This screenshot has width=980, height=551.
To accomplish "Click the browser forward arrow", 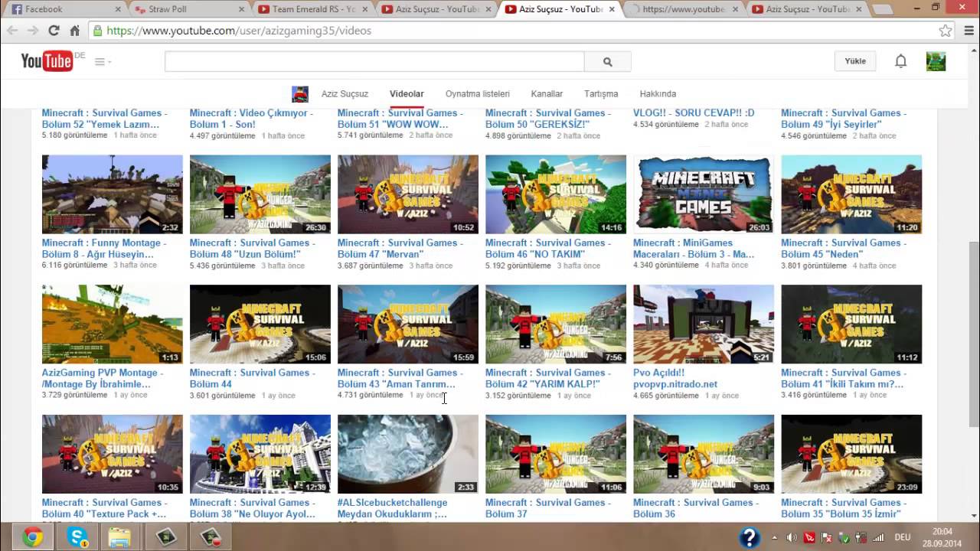I will [x=32, y=31].
